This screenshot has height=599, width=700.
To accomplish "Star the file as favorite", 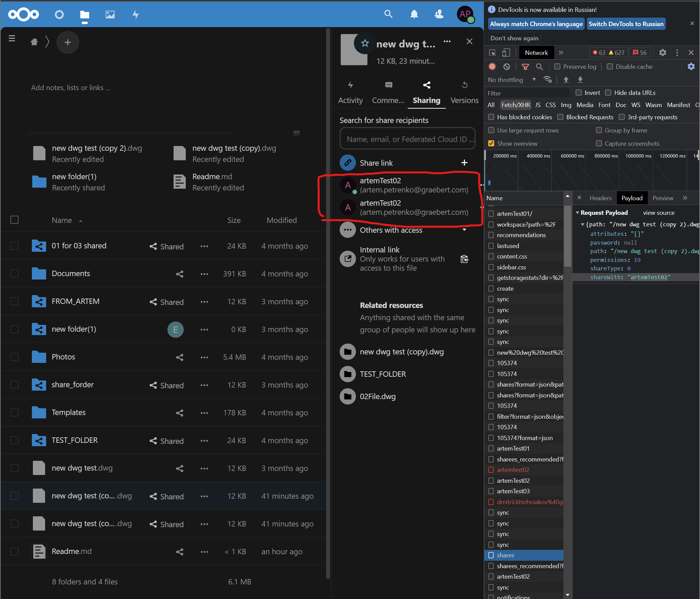I will (365, 43).
